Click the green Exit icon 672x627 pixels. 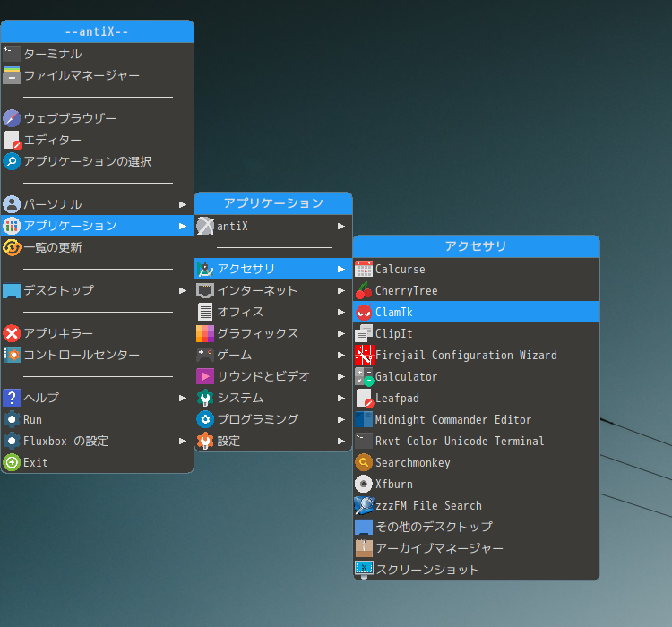(x=12, y=462)
